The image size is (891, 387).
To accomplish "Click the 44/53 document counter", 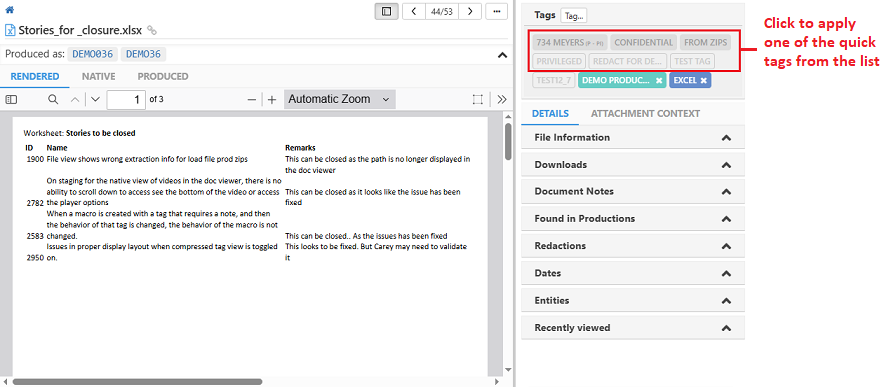I will (442, 11).
